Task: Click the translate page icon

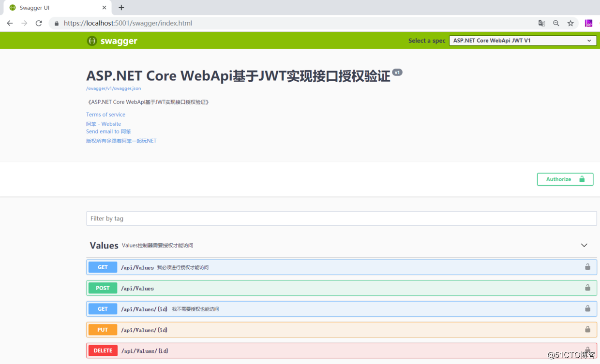Action: (541, 23)
